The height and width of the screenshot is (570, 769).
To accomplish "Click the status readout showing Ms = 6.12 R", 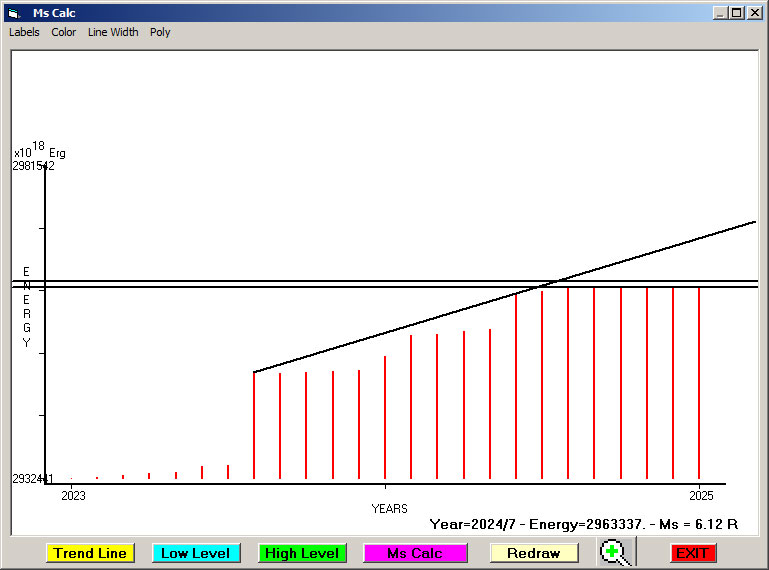I will click(x=583, y=524).
